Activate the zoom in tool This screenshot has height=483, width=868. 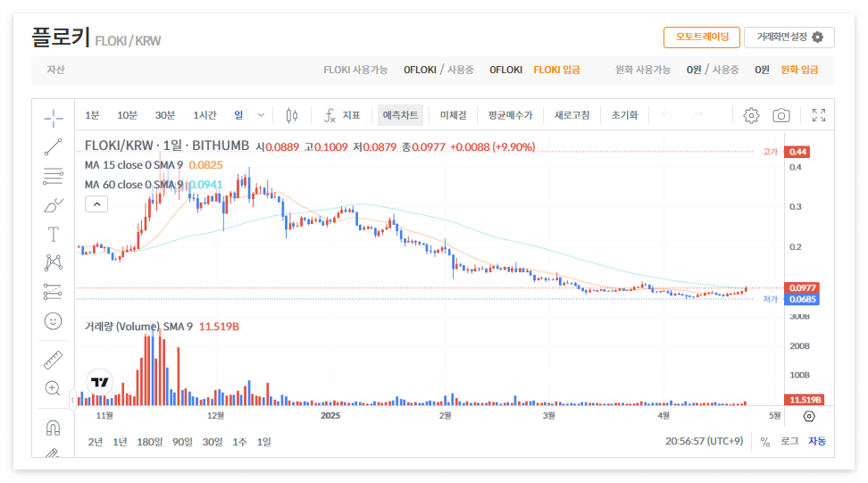54,388
